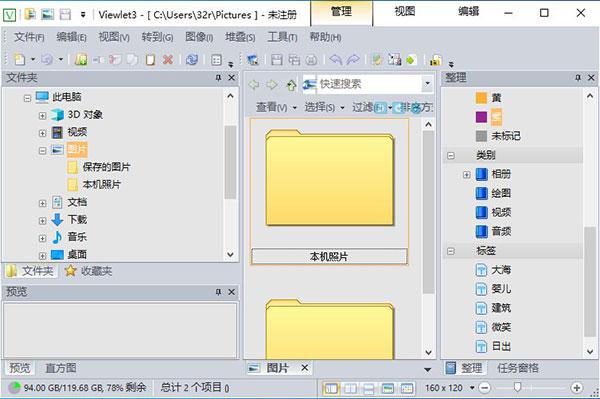The height and width of the screenshot is (399, 600).
Task: Go up one folder with green up arrow
Action: point(291,85)
